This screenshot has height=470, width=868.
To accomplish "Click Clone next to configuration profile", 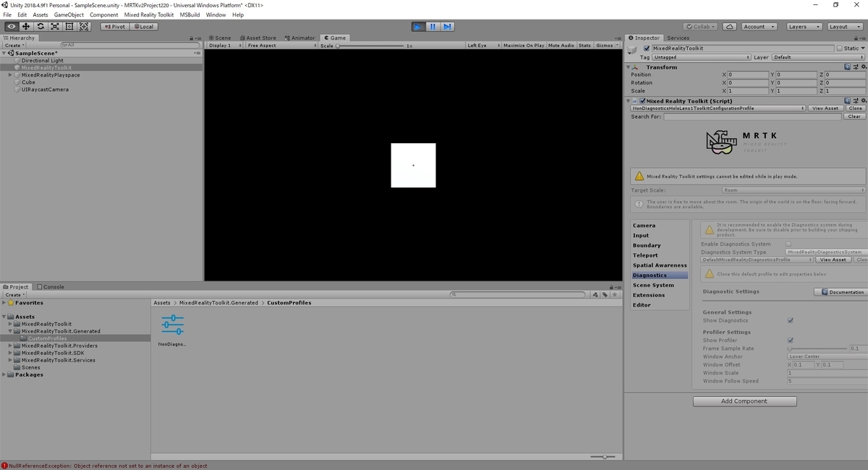I will click(856, 108).
